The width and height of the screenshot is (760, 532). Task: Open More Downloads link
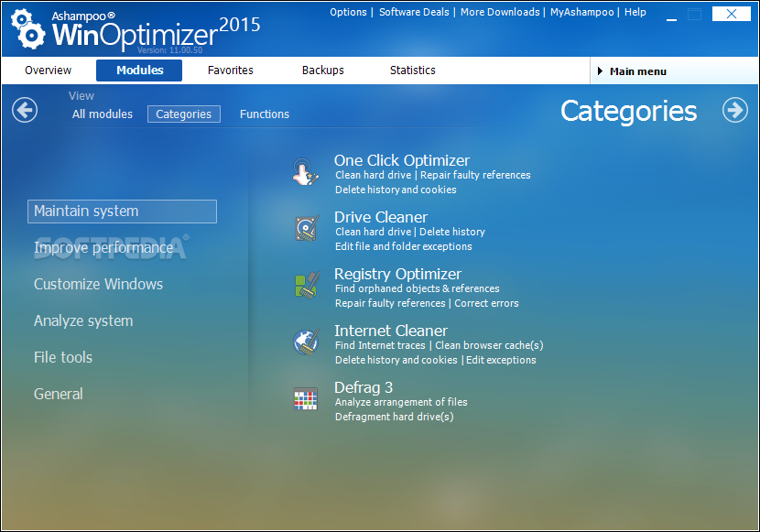[500, 12]
